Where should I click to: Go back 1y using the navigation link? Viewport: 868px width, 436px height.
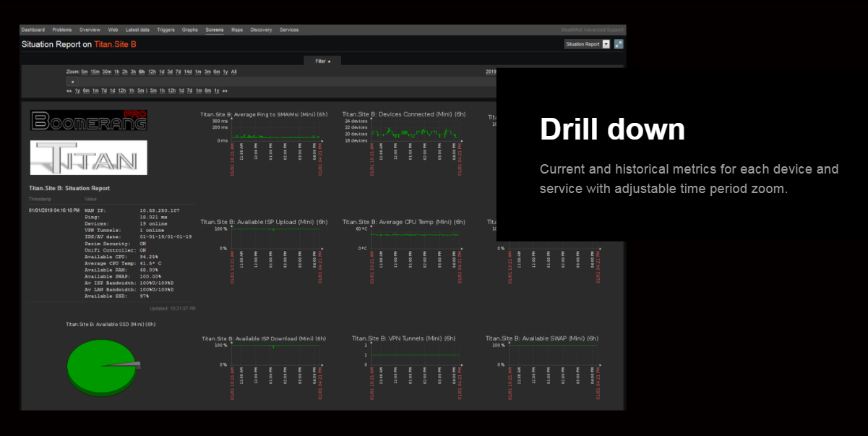(76, 90)
